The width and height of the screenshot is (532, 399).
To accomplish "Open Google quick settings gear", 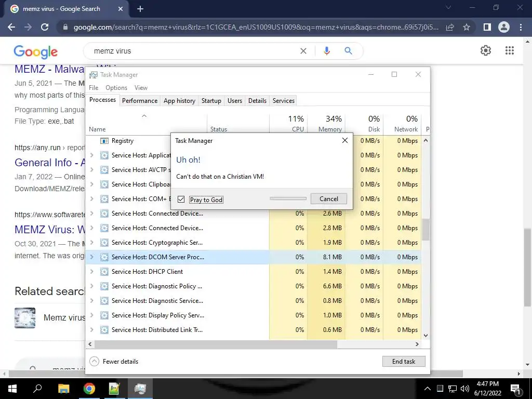I will pyautogui.click(x=486, y=50).
